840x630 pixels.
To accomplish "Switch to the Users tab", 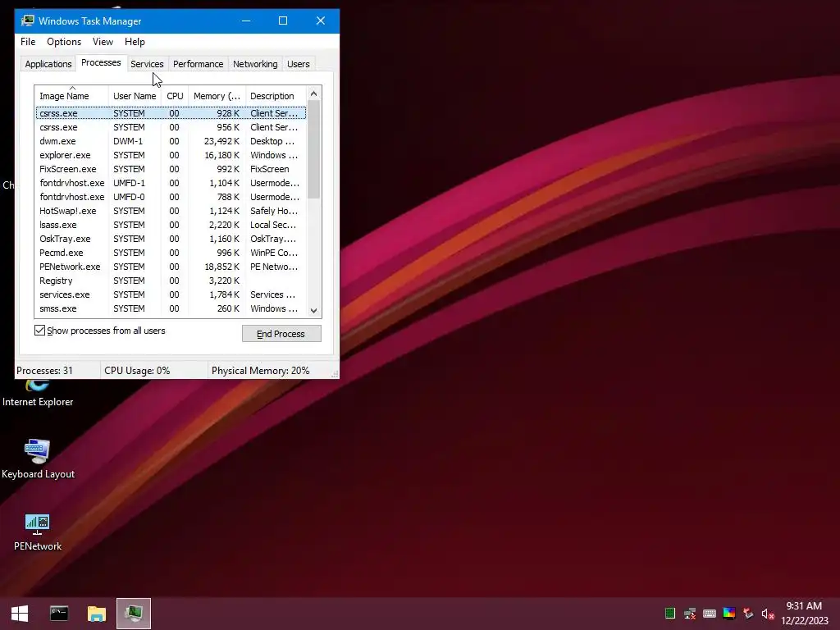I will click(299, 64).
